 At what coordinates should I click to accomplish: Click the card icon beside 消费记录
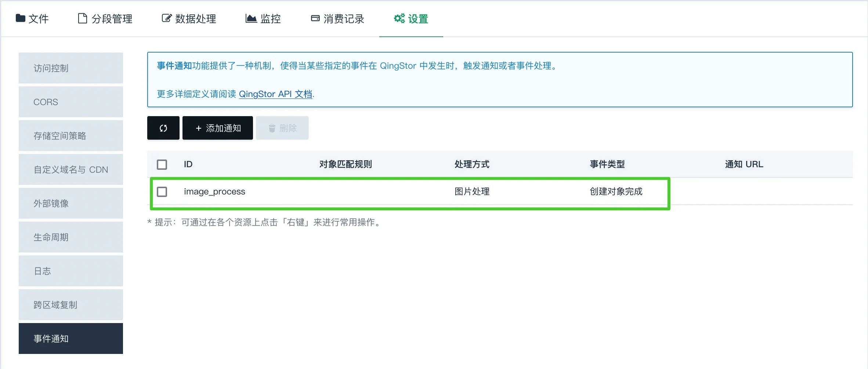click(x=315, y=18)
